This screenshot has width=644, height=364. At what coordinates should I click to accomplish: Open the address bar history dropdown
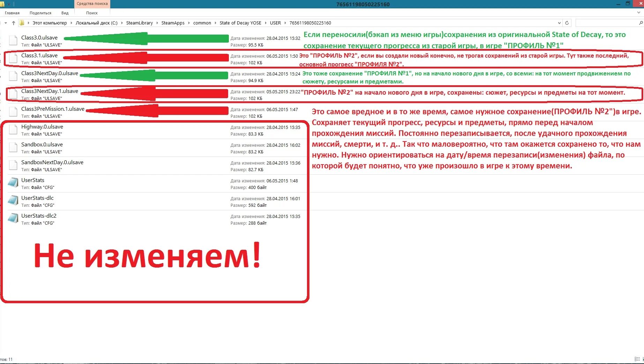click(559, 23)
